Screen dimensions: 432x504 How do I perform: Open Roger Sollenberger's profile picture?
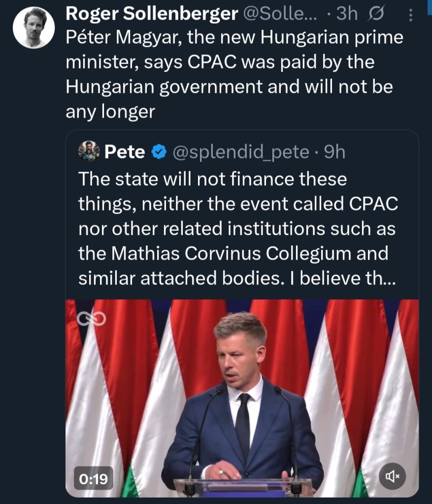pyautogui.click(x=33, y=28)
